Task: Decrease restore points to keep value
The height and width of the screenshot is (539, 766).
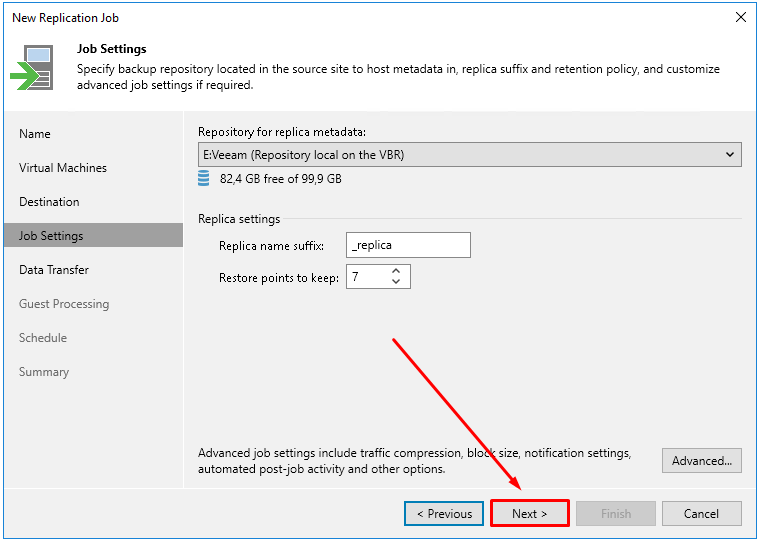Action: click(x=396, y=282)
